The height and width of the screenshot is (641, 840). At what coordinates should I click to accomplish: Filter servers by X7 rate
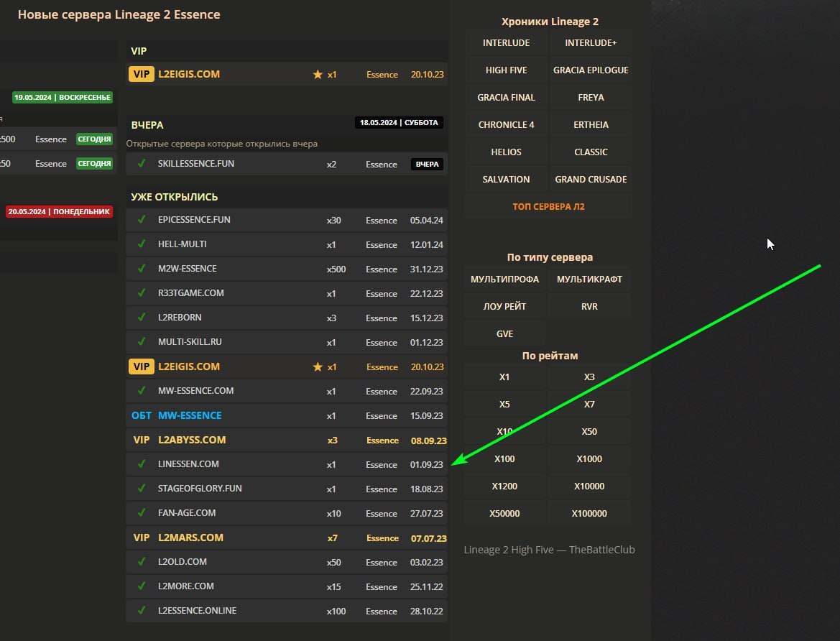point(589,405)
